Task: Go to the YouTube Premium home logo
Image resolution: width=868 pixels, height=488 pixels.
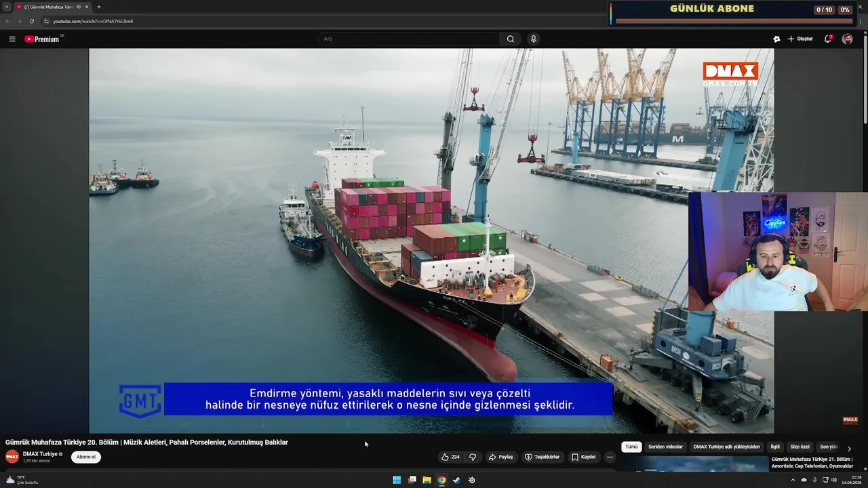Action: pos(43,39)
